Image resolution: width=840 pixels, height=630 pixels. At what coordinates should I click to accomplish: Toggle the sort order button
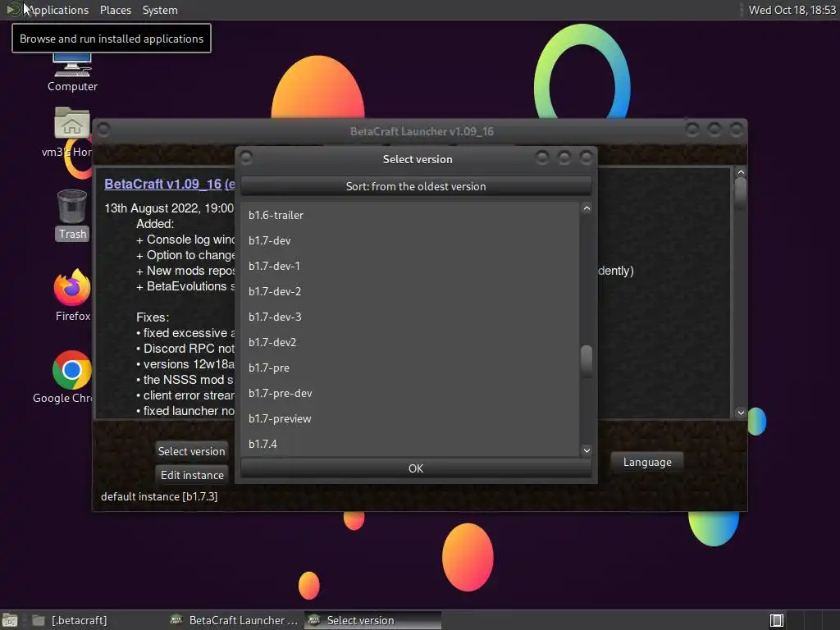pos(416,186)
